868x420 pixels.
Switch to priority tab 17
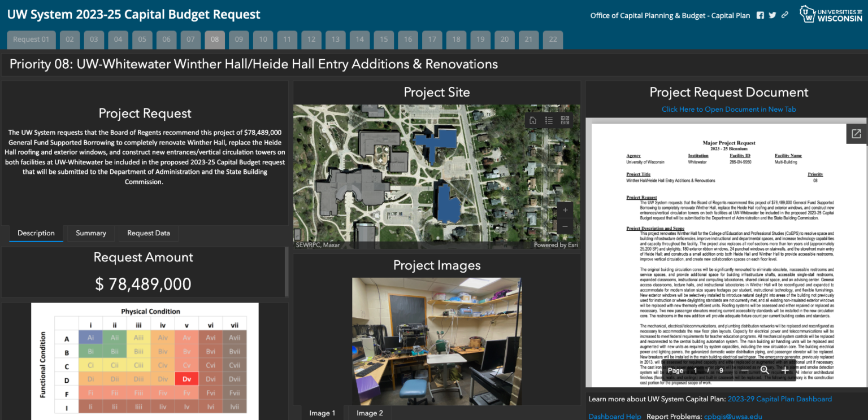click(x=432, y=40)
